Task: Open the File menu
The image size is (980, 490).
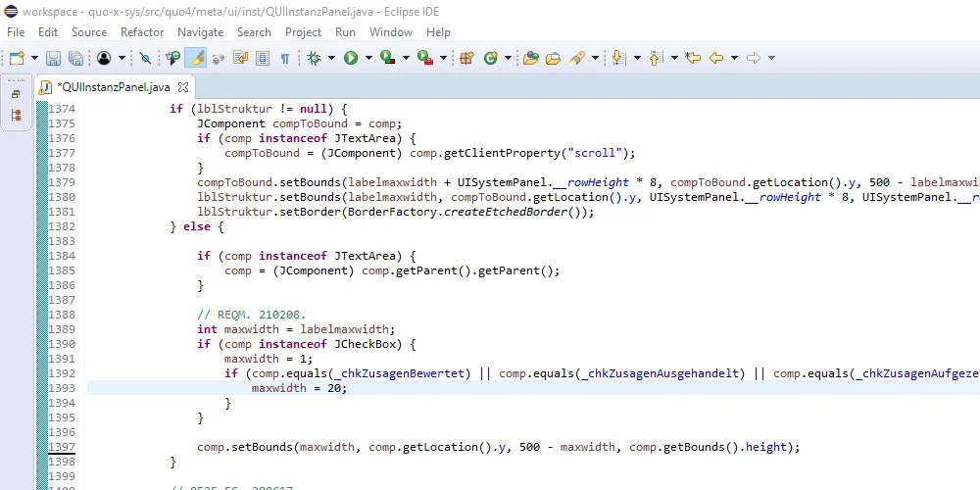Action: [16, 32]
